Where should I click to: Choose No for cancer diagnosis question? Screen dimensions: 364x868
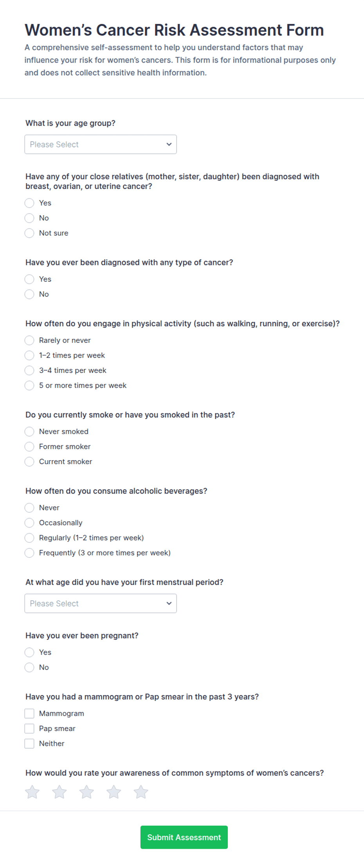pos(29,294)
